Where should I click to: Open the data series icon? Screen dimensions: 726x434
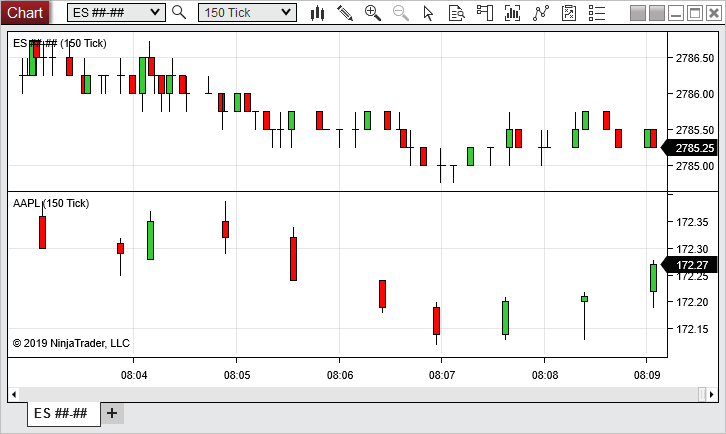click(457, 13)
